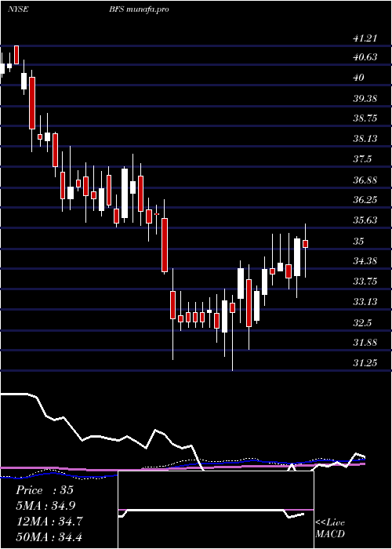Screen dimensions: 392x549
Task: Click the 38.75 price axis label
Action: tap(365, 118)
